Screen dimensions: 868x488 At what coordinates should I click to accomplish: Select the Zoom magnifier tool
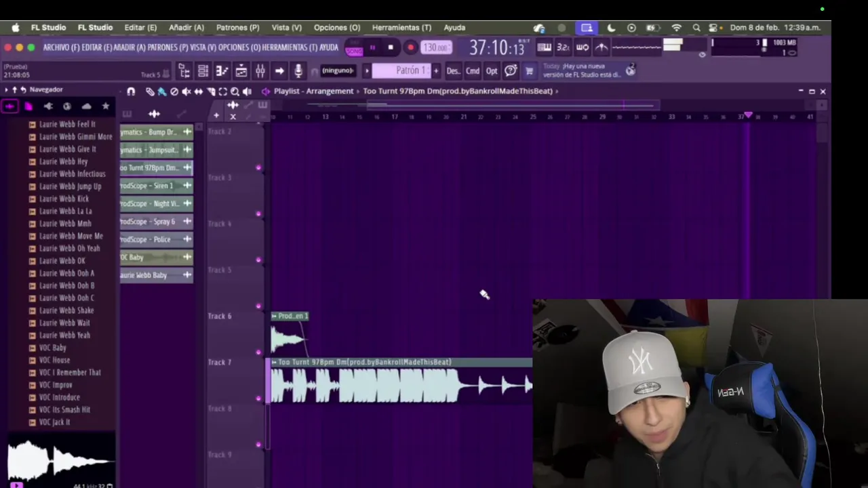point(235,91)
